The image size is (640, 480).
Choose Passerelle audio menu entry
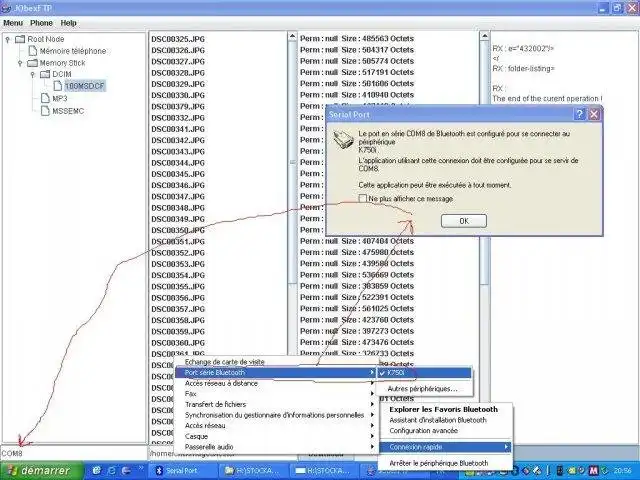[x=276, y=447]
